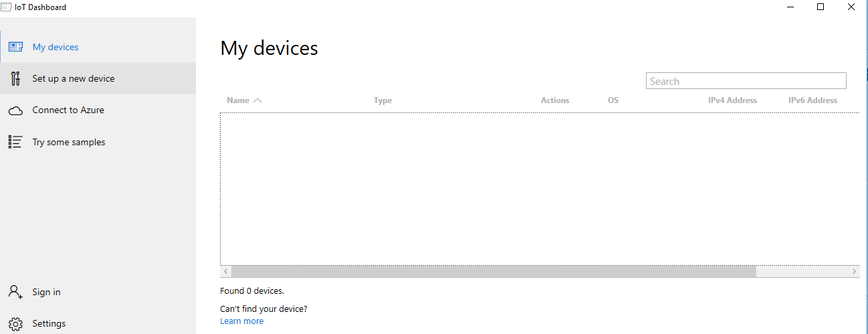Click the horizontal scrollbar thumb
This screenshot has width=868, height=334.
tap(494, 272)
